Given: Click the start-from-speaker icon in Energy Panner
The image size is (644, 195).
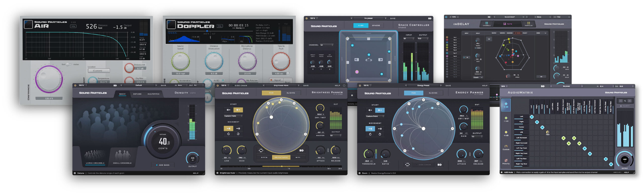Looking at the screenshot, I should [370, 110].
